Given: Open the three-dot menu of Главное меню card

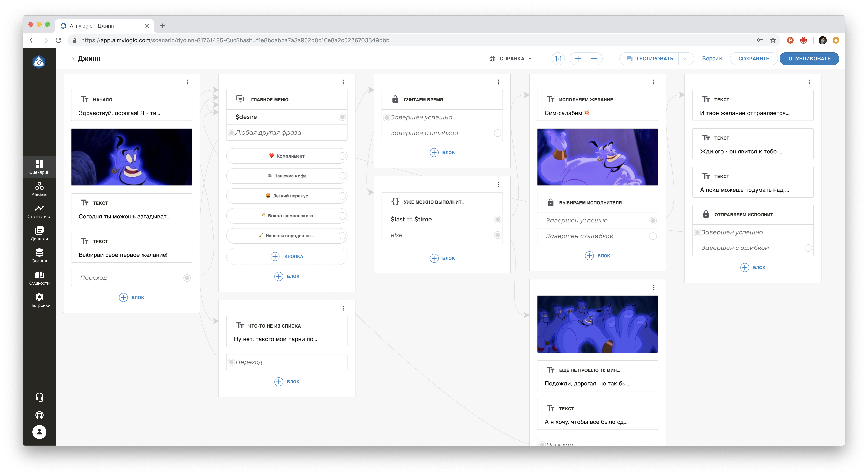Looking at the screenshot, I should click(x=343, y=82).
